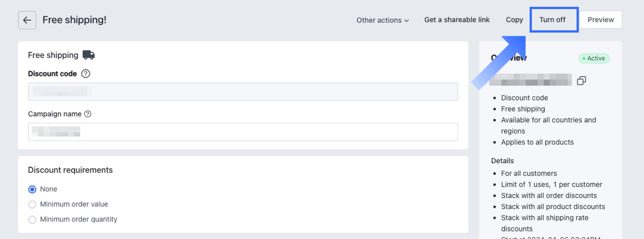This screenshot has width=644, height=239.
Task: Click the Active status badge
Action: [594, 58]
